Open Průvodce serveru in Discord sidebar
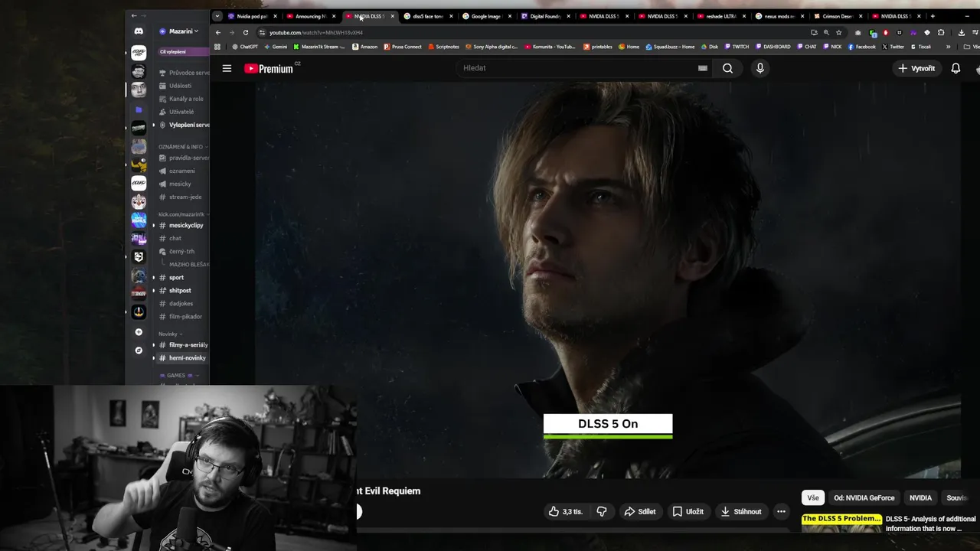The width and height of the screenshot is (980, 551). coord(183,73)
